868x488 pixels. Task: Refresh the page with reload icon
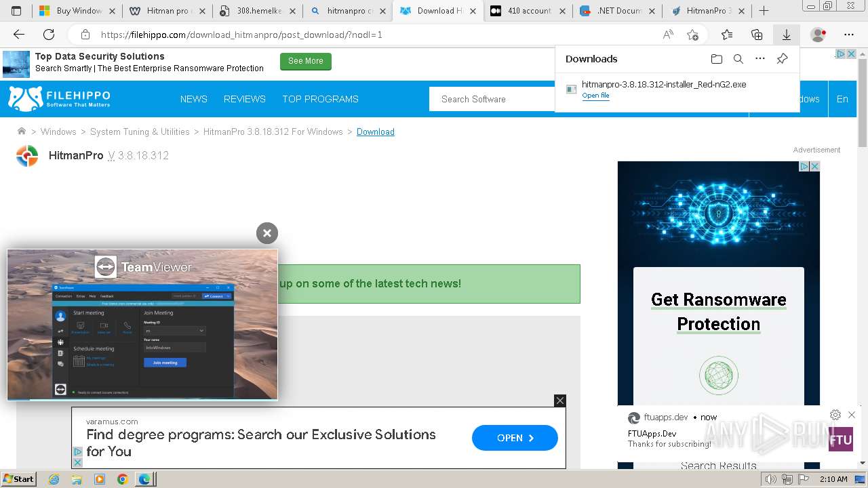[49, 35]
